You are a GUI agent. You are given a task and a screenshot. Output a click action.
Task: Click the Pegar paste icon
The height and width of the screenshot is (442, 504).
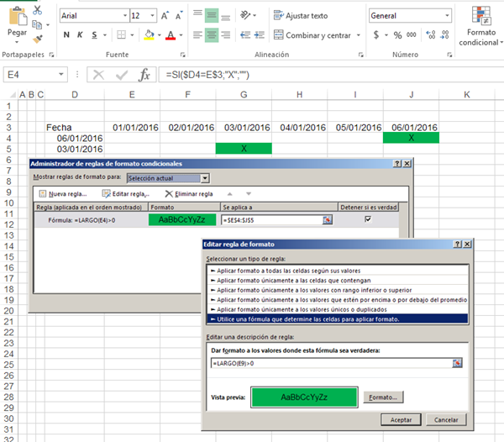17,15
